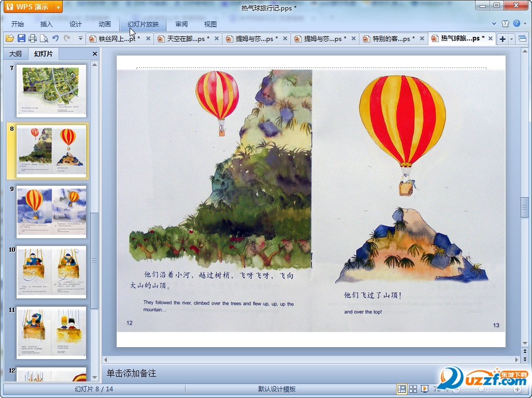Expand the new tab dropdown arrow
Viewport: 532px width, 398px height.
(511, 39)
